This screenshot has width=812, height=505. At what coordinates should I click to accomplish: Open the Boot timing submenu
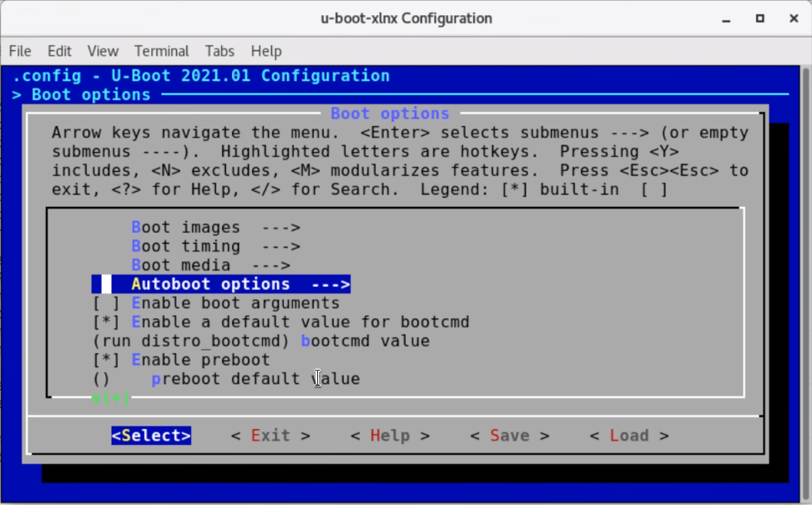tap(215, 246)
